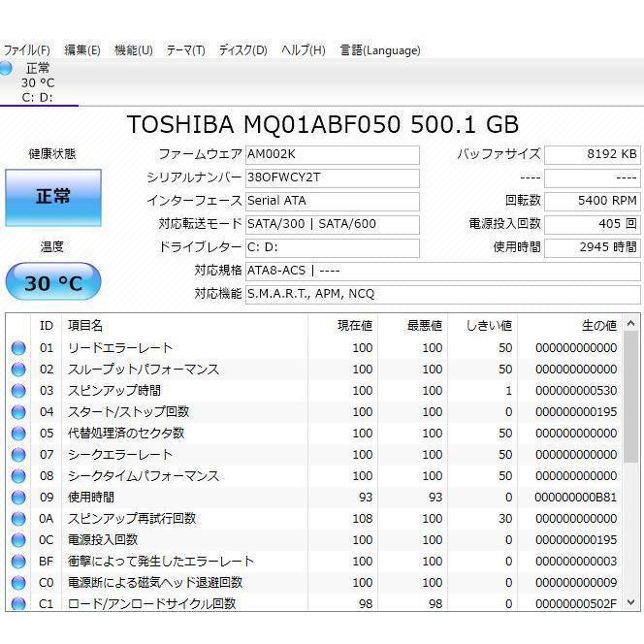Click the rotation rate field 5400 RPM
Screen dimensions: 644x644
coord(593,202)
